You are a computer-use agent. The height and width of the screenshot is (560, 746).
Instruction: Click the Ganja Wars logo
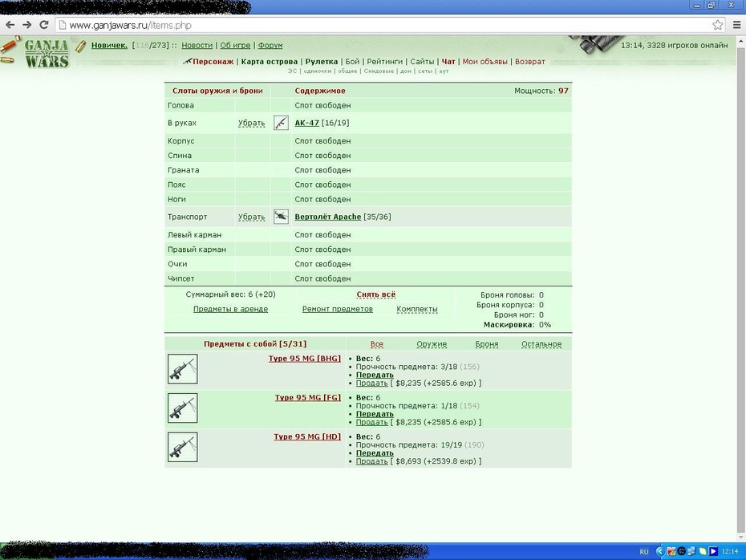point(47,53)
